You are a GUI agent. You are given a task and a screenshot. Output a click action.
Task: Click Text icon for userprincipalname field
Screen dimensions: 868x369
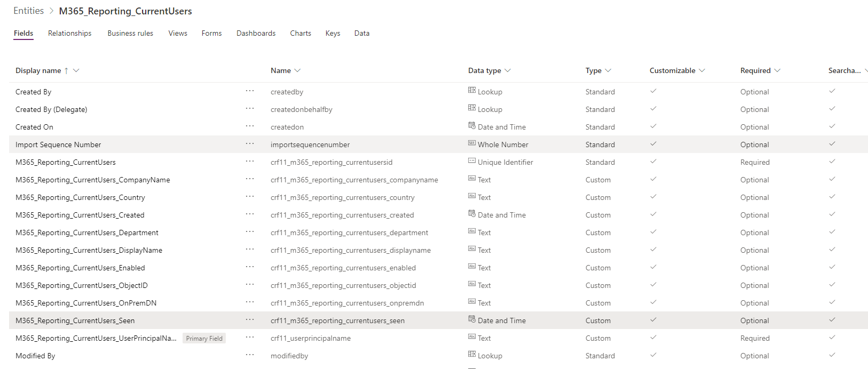coord(472,337)
